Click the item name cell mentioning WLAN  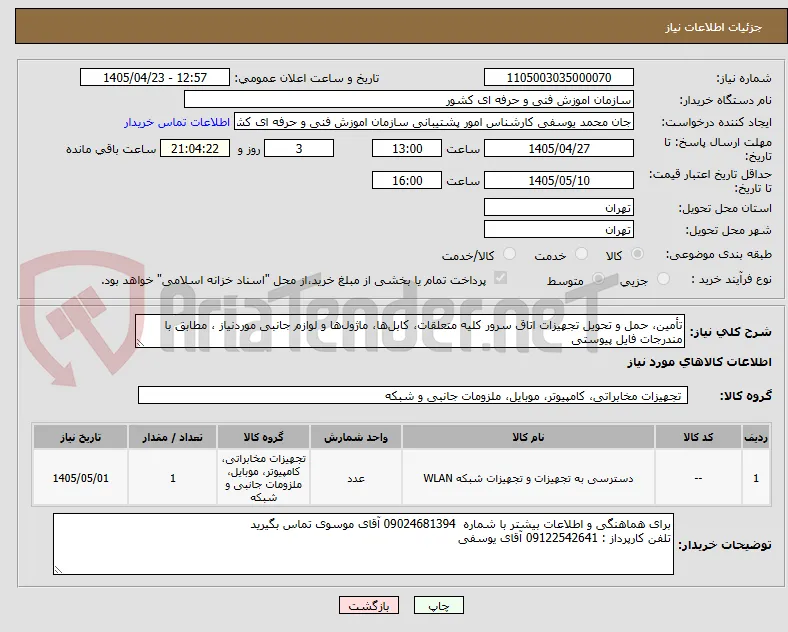pyautogui.click(x=528, y=478)
